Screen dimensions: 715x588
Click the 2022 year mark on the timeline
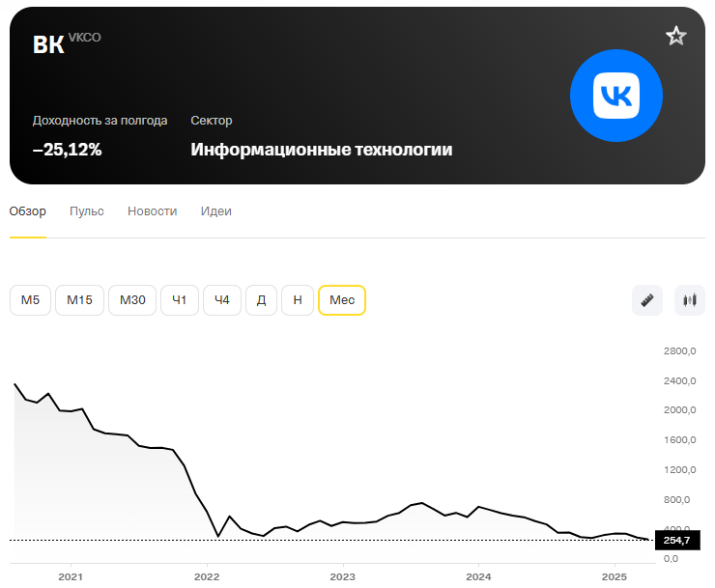pos(207,576)
